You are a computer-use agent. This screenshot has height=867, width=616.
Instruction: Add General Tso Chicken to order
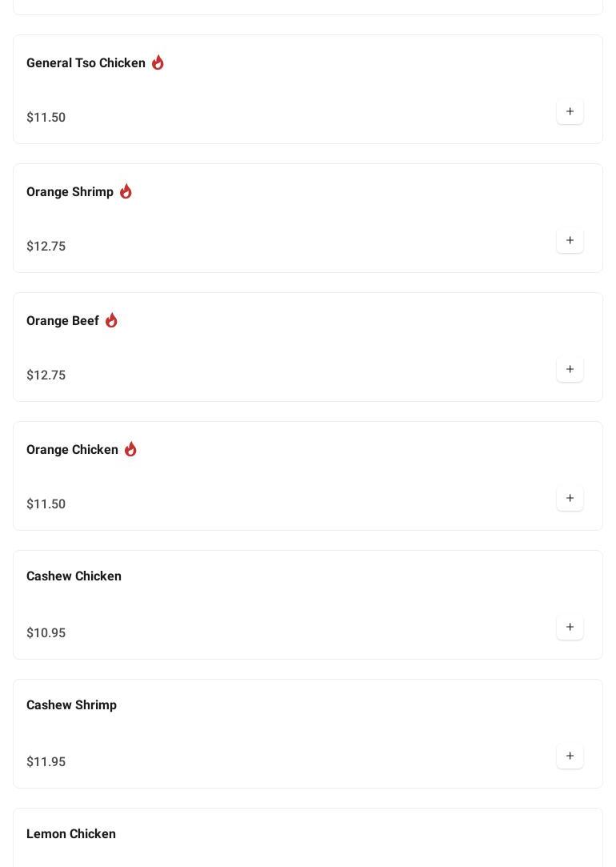(x=570, y=112)
